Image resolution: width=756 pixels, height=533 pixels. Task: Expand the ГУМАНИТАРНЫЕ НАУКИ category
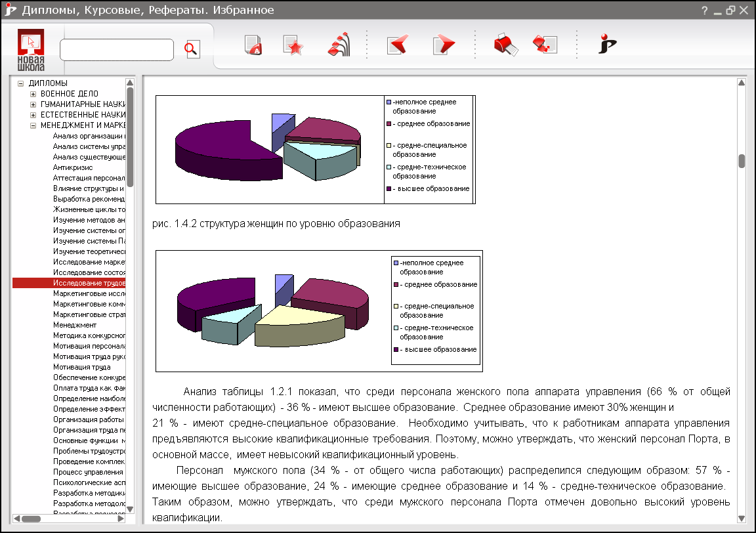point(33,104)
